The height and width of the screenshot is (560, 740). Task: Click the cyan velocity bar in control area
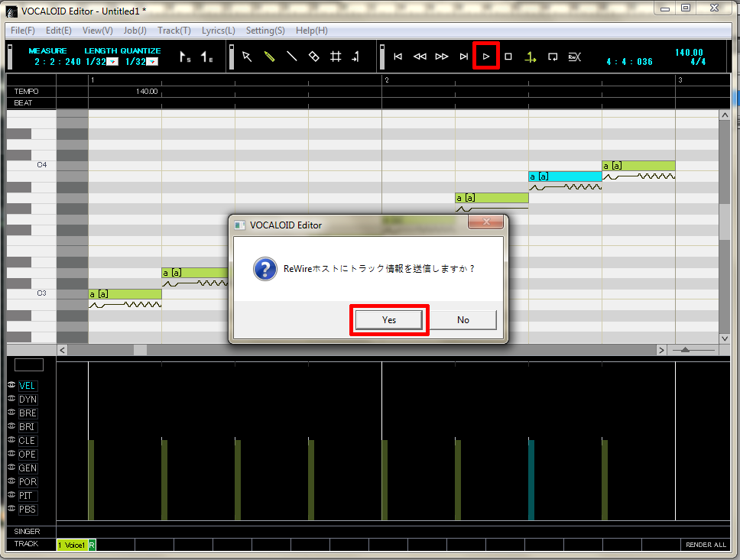click(x=531, y=480)
